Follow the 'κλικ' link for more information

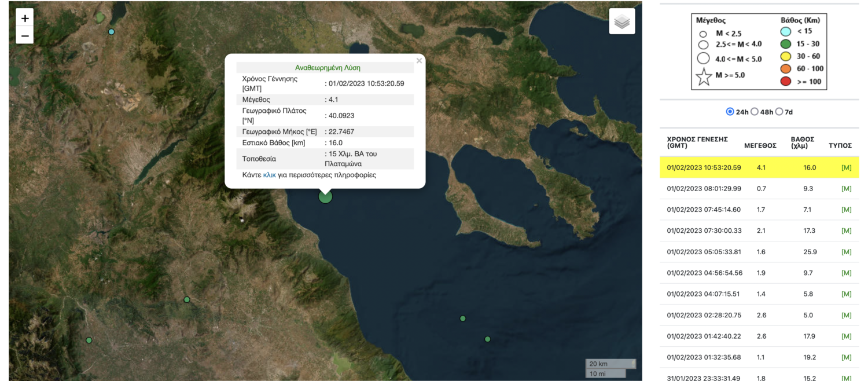[269, 175]
